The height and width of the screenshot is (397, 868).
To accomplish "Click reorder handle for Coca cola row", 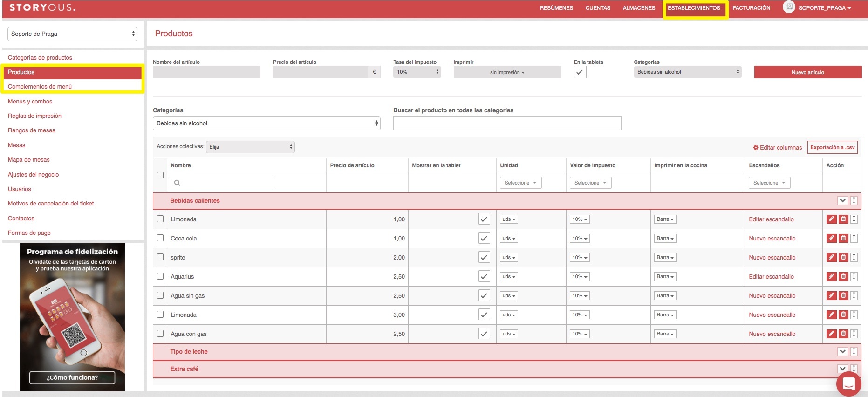I will 854,238.
